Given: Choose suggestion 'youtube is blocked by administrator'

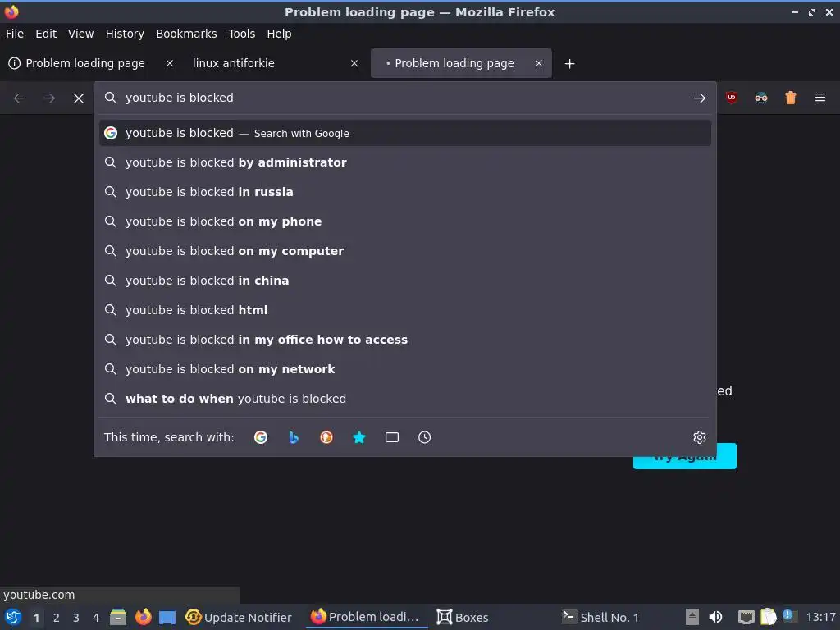Looking at the screenshot, I should point(405,162).
